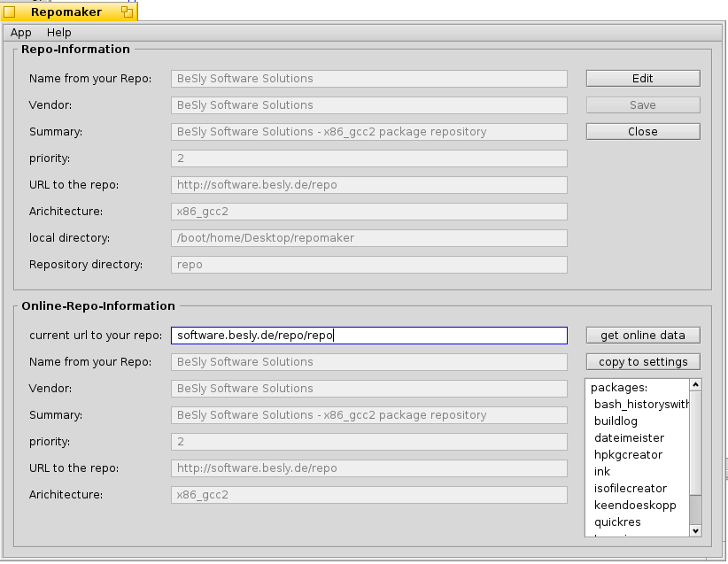Focus the current url to your repo field
The width and height of the screenshot is (728, 564).
pyautogui.click(x=368, y=336)
